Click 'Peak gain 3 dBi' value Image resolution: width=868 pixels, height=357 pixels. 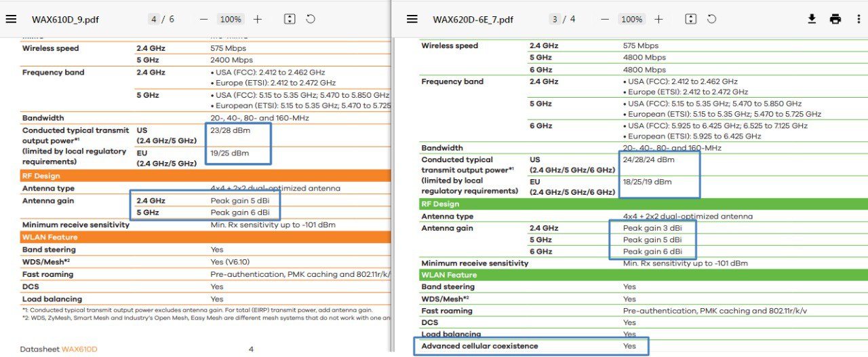(652, 228)
